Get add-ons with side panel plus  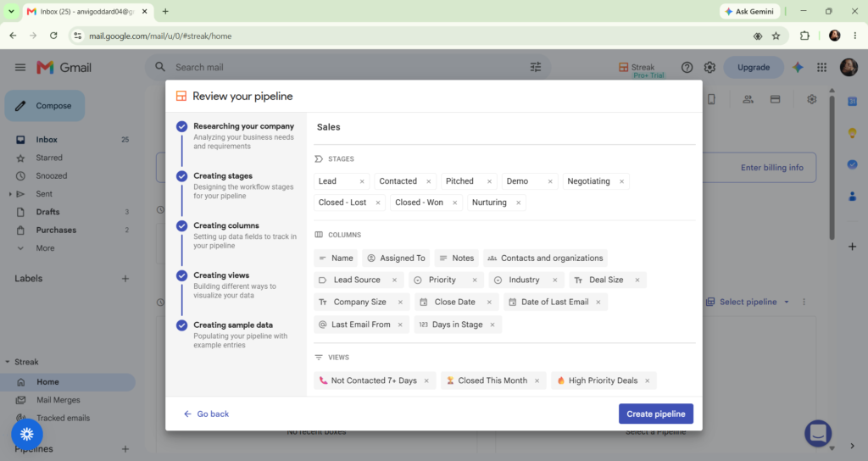click(x=853, y=247)
